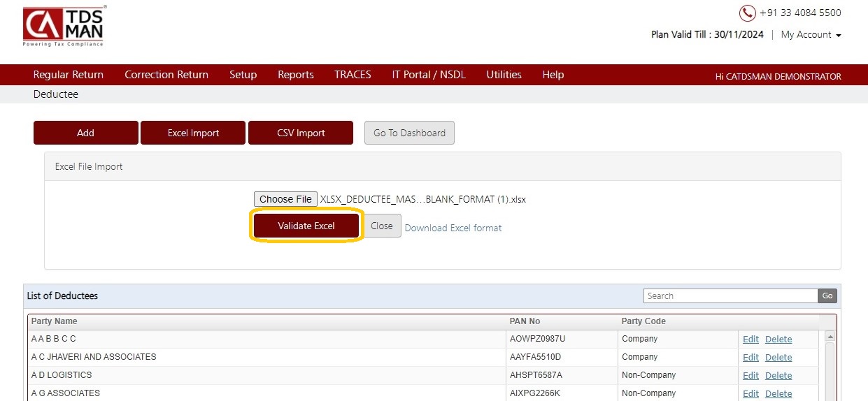
Task: Click the CSV Import button
Action: pyautogui.click(x=301, y=133)
